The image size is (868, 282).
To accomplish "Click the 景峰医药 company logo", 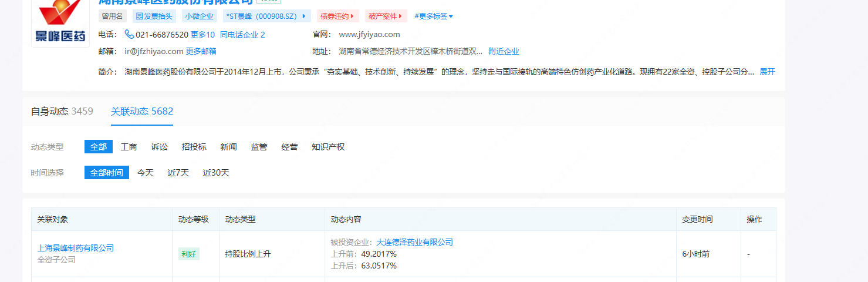I will 60,22.
